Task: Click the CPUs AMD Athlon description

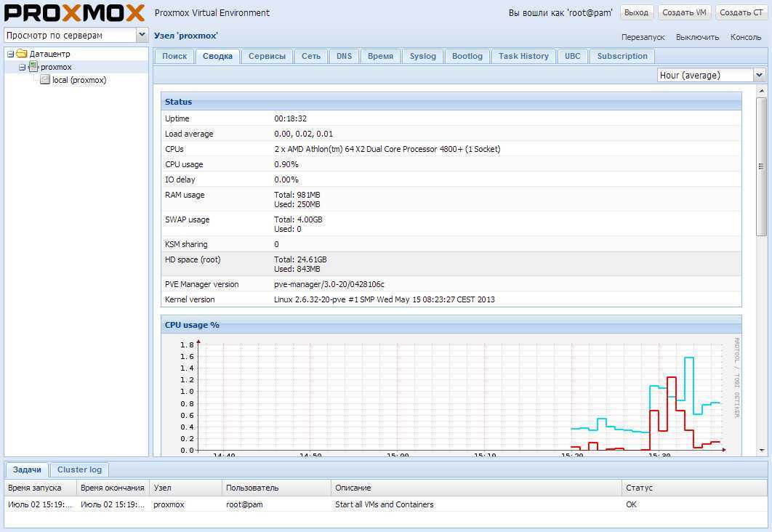Action: click(387, 149)
